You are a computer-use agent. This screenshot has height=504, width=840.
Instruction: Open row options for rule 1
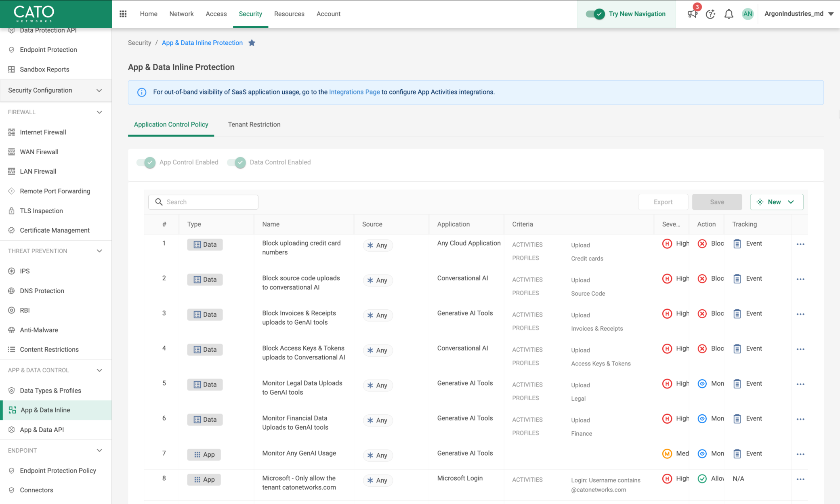pyautogui.click(x=800, y=244)
